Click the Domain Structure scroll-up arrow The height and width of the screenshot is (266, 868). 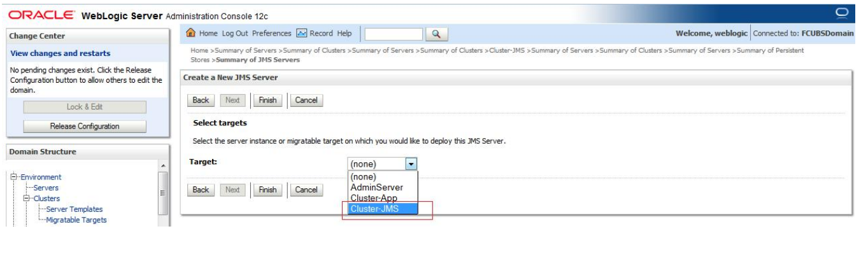click(x=163, y=166)
